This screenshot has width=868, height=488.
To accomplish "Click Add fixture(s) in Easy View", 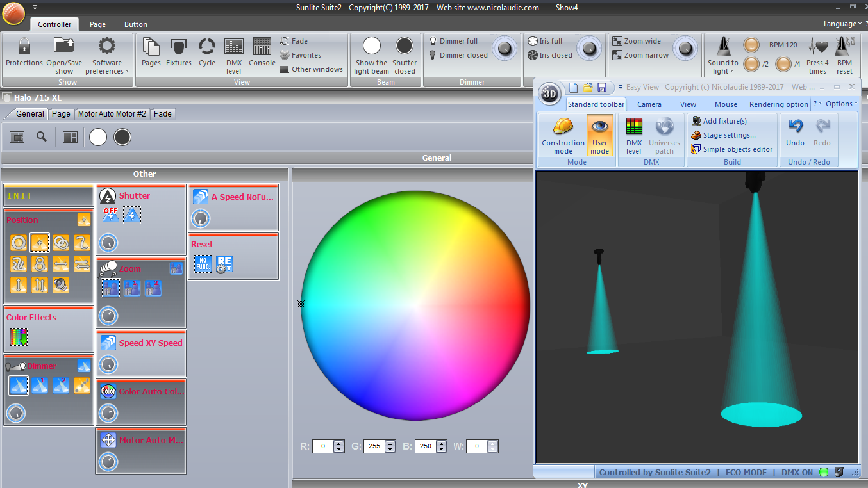I will (x=719, y=121).
